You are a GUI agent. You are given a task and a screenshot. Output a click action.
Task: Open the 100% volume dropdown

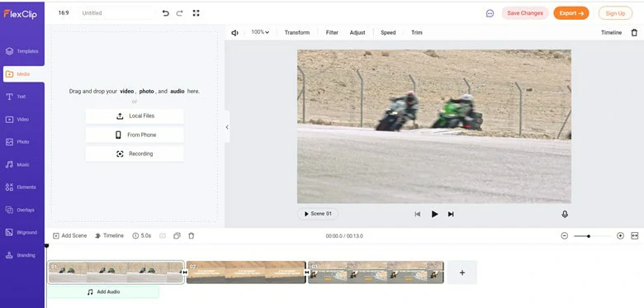pos(260,32)
